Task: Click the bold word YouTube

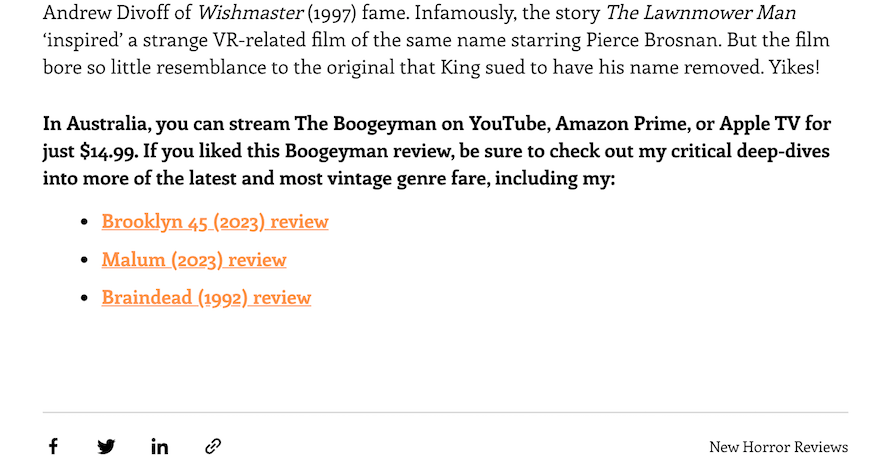Action: [510, 123]
